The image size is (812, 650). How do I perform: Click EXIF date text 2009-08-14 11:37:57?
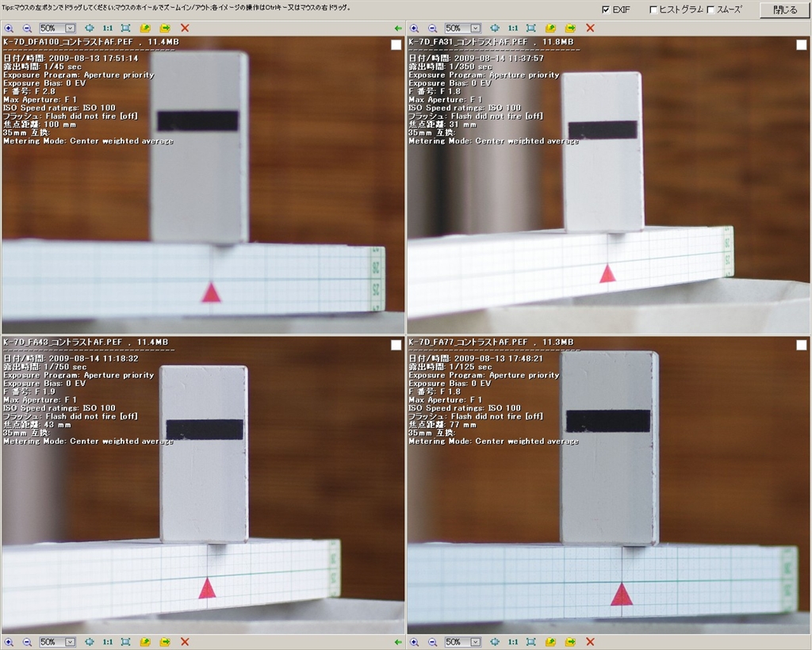(500, 58)
